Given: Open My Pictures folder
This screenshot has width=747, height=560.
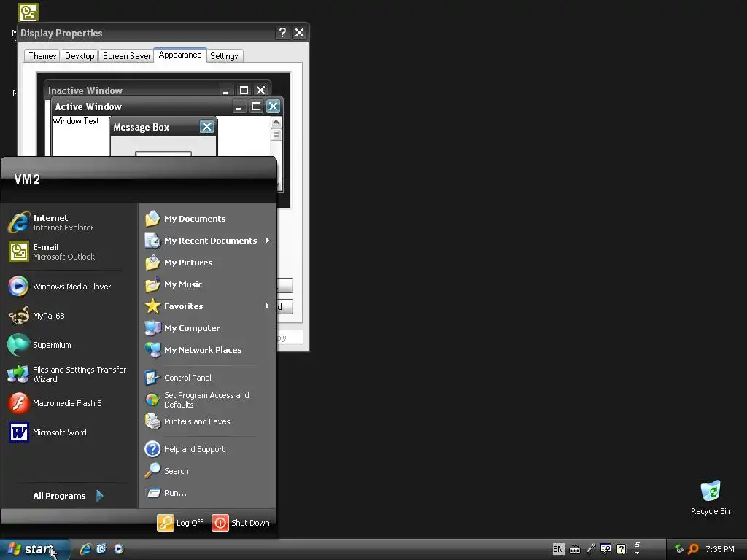Looking at the screenshot, I should click(x=208, y=262).
